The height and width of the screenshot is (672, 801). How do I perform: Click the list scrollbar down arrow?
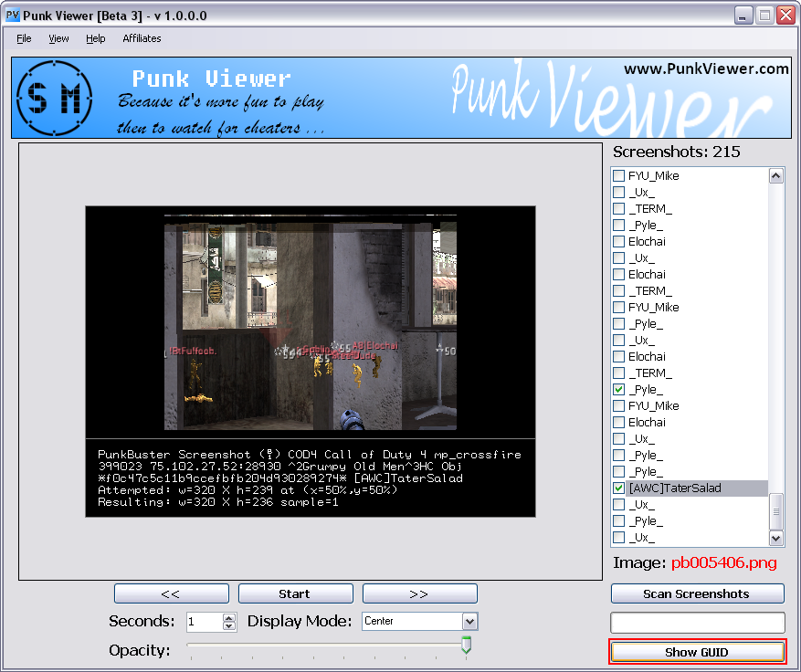pos(776,538)
